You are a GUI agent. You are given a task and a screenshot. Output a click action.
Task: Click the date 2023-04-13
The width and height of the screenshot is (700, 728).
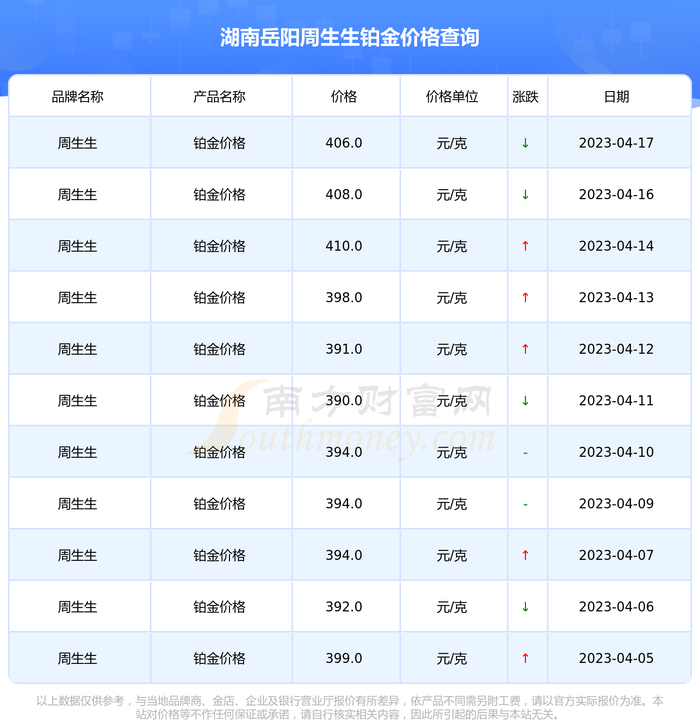(x=616, y=298)
